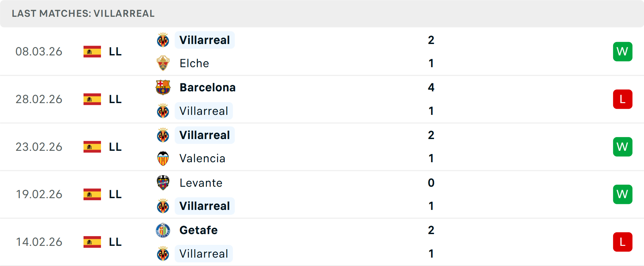644x266 pixels.
Task: Click the "Last Matches: Villarreal" header
Action: 83,13
